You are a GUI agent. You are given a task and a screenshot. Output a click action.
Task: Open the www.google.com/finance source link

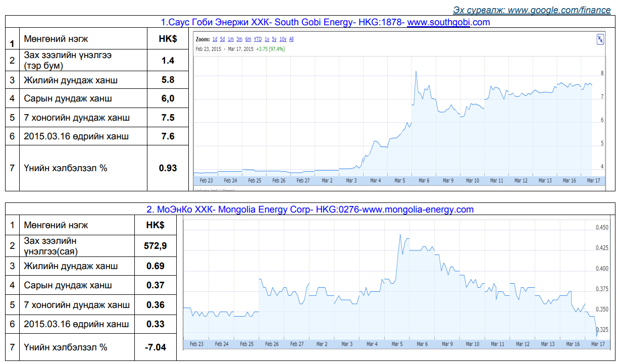[531, 10]
